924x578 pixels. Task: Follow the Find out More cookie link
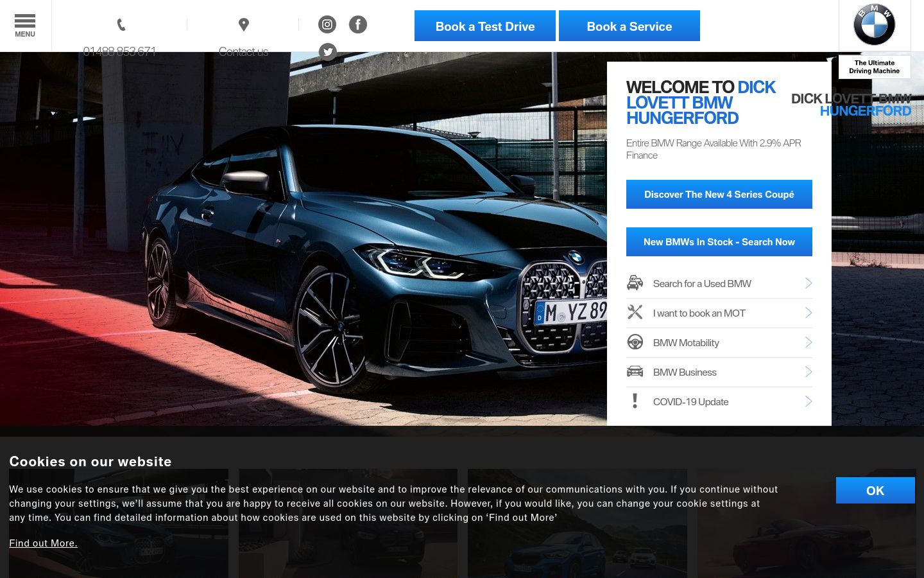click(x=43, y=543)
